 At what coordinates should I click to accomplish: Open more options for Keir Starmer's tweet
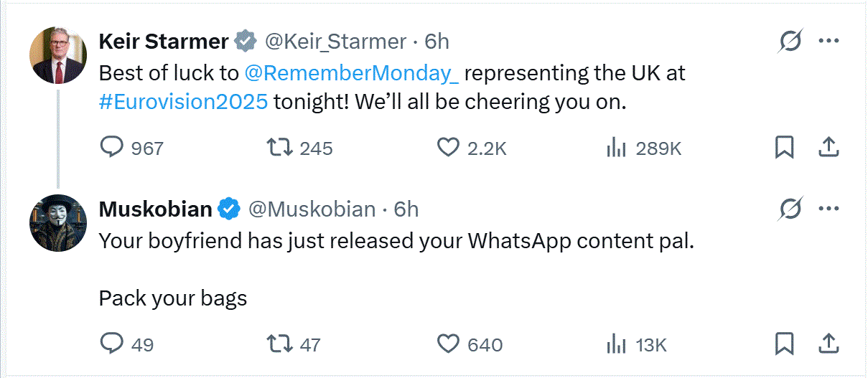coord(829,42)
